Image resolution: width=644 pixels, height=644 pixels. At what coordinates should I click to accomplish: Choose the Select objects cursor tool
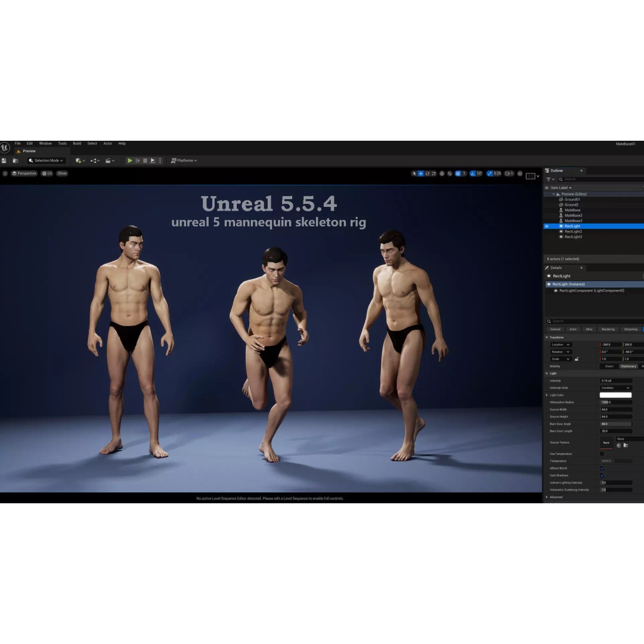414,174
